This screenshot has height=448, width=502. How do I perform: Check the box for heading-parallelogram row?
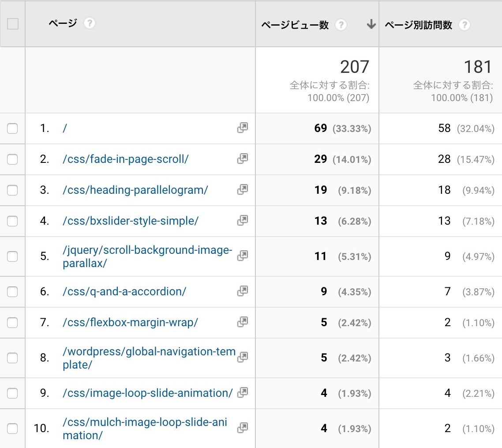tap(12, 190)
